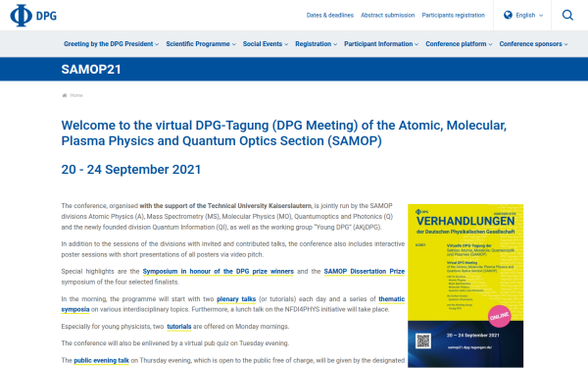The width and height of the screenshot is (588, 368).
Task: Click the 20 - 24 September 2021 heading
Action: pos(131,170)
